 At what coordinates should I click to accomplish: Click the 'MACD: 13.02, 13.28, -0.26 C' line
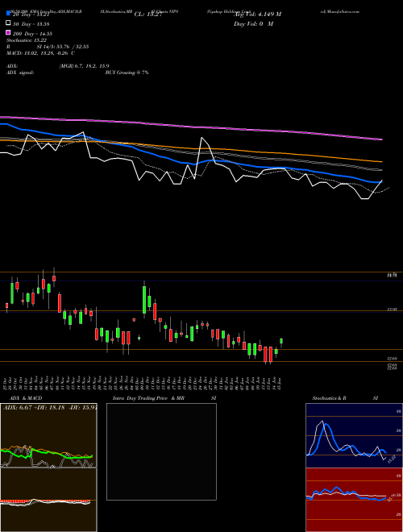click(x=40, y=53)
